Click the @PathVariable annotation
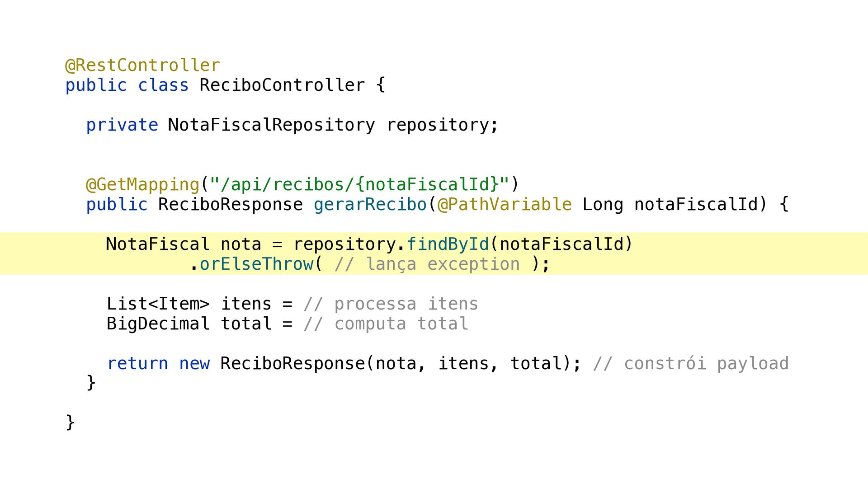Viewport: 868px width, 488px height. [505, 205]
